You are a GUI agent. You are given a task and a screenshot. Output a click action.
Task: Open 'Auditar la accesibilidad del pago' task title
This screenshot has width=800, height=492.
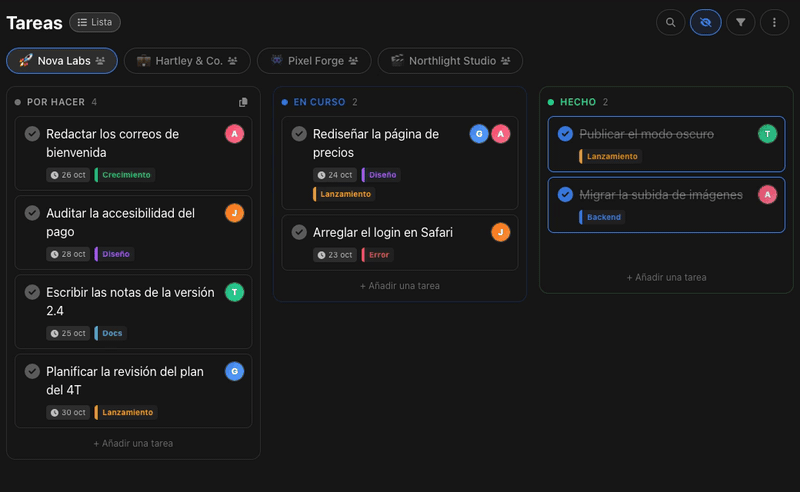pyautogui.click(x=120, y=222)
